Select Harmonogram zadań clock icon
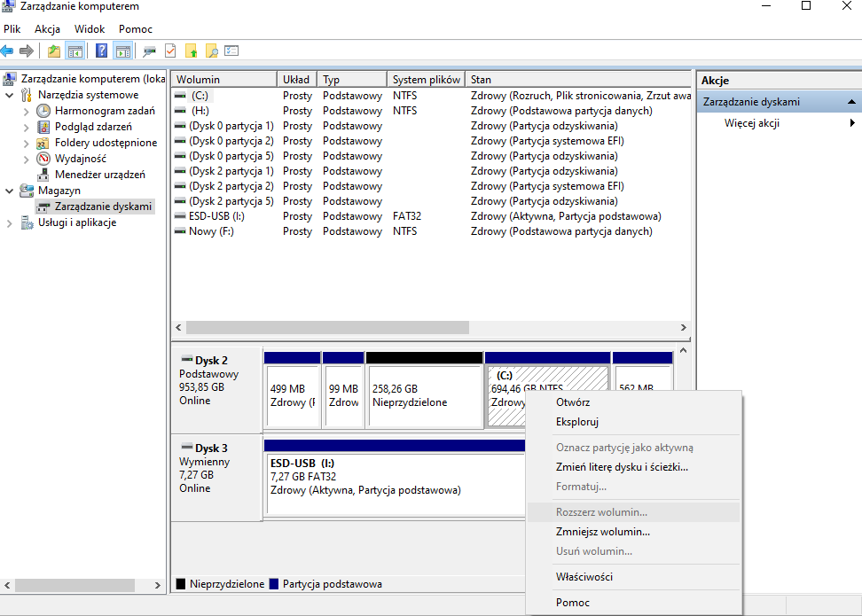The height and width of the screenshot is (616, 862). click(x=43, y=111)
